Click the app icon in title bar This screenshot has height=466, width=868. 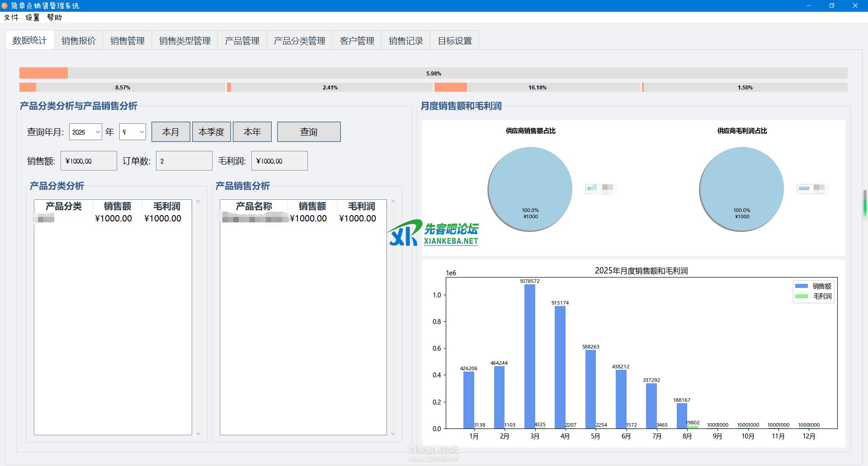click(x=5, y=5)
